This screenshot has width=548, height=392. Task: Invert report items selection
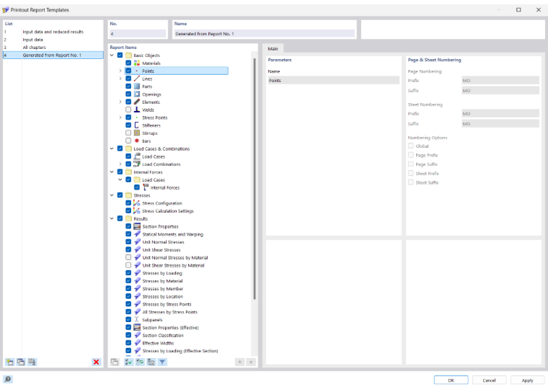[x=140, y=362]
